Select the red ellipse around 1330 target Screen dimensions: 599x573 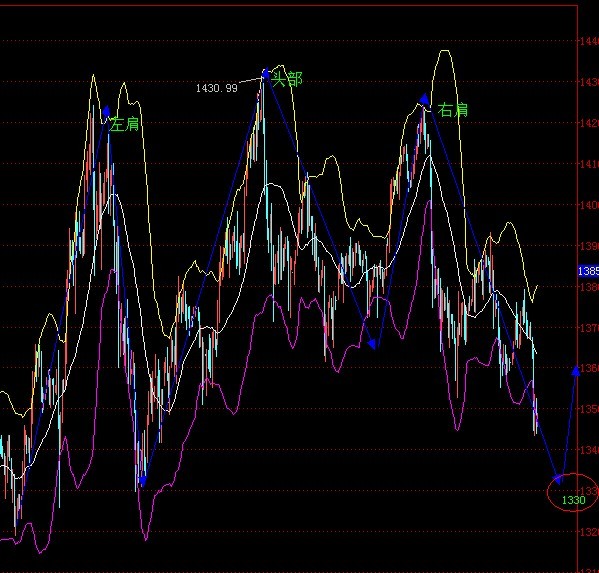572,492
